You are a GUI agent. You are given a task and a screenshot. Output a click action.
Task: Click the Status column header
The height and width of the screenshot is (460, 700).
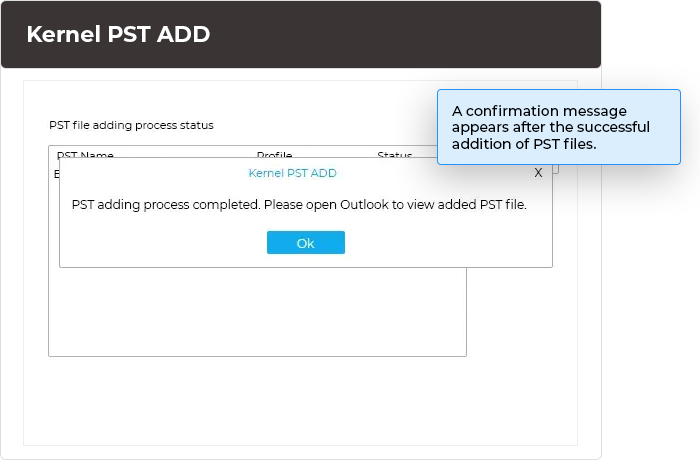[x=394, y=155]
